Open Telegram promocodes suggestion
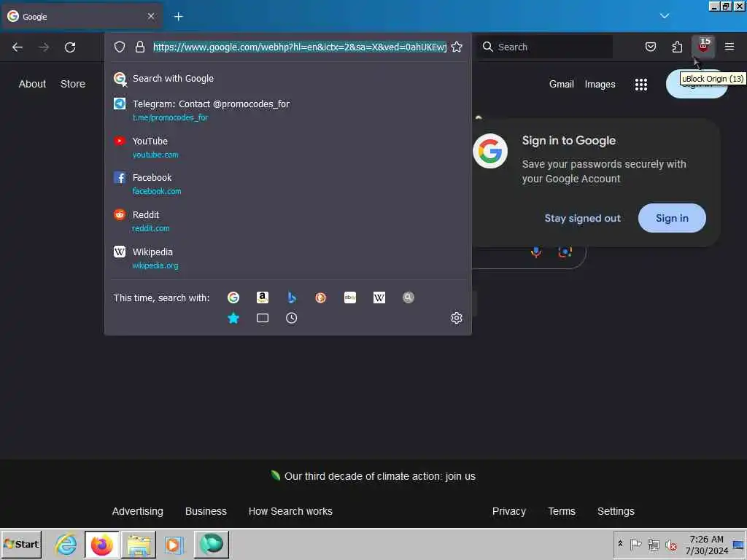Viewport: 747px width, 560px height. click(287, 110)
